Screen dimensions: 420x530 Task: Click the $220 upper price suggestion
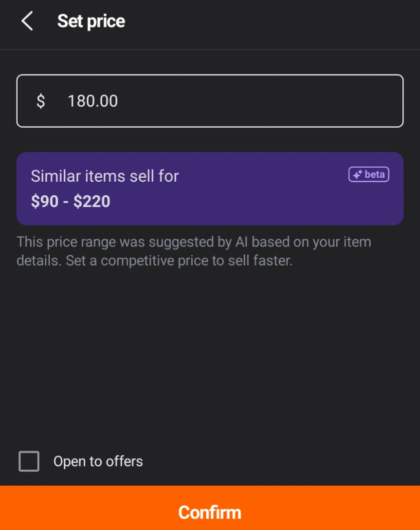92,201
